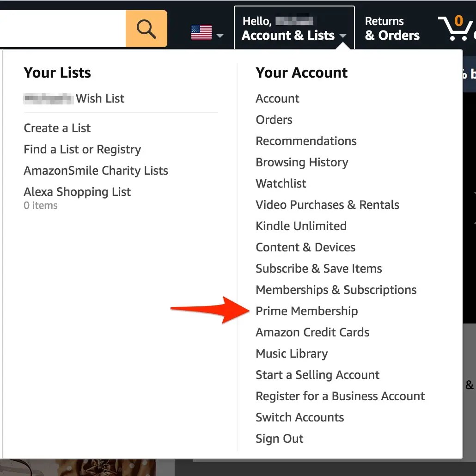Click the magnifying glass search button
This screenshot has height=476, width=476.
(x=146, y=29)
